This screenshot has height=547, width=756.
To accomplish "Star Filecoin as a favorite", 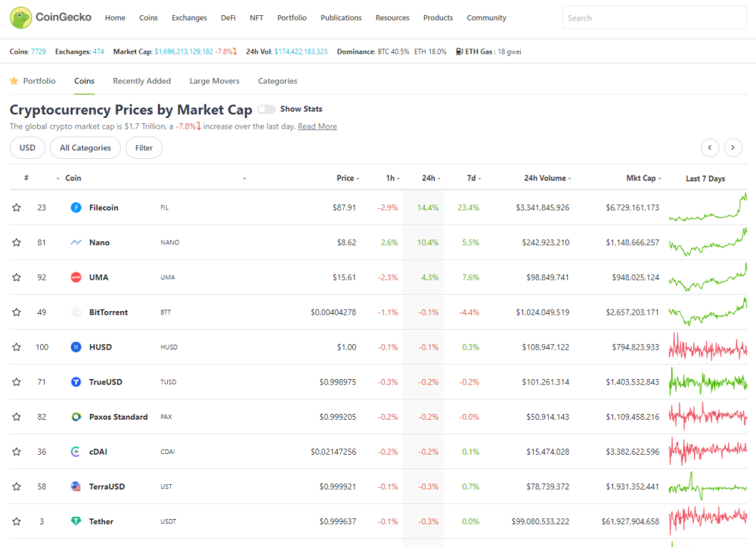I will point(17,207).
